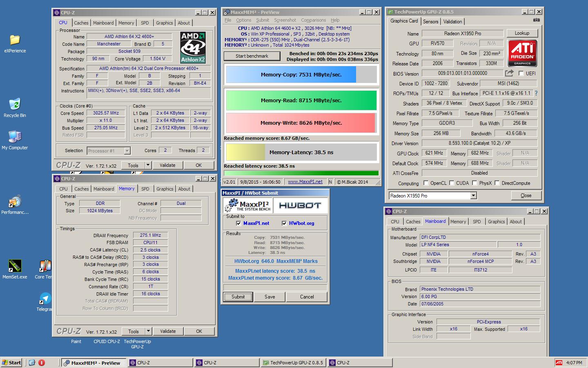Click the GPU-Z title bar icon
The width and height of the screenshot is (588, 368).
pyautogui.click(x=390, y=12)
